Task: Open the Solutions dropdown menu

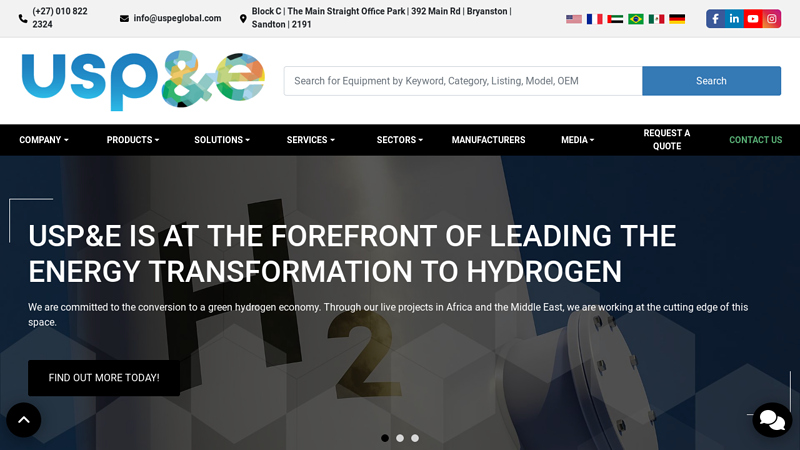Action: (222, 140)
